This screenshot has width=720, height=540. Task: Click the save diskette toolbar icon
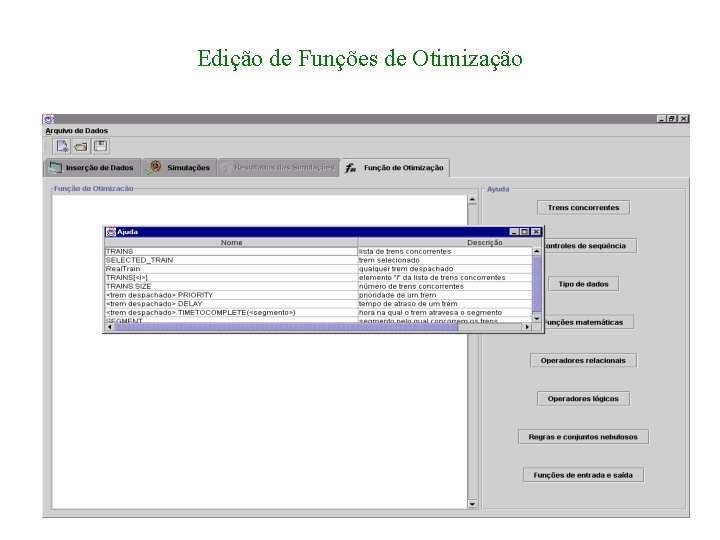click(x=100, y=146)
